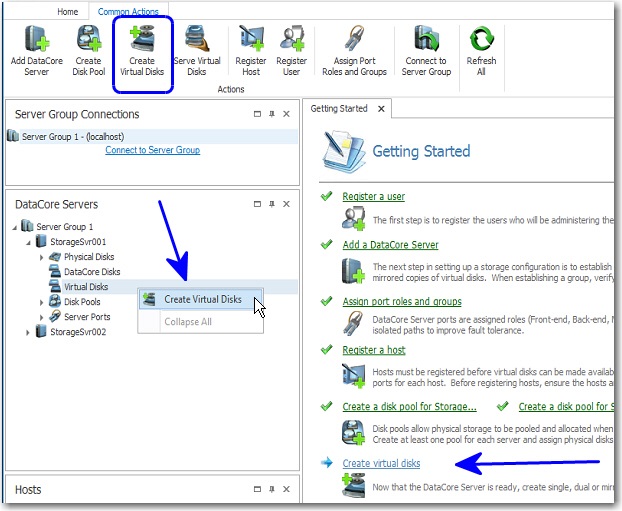Open the Create virtual disks link
The height and width of the screenshot is (511, 622).
click(381, 463)
